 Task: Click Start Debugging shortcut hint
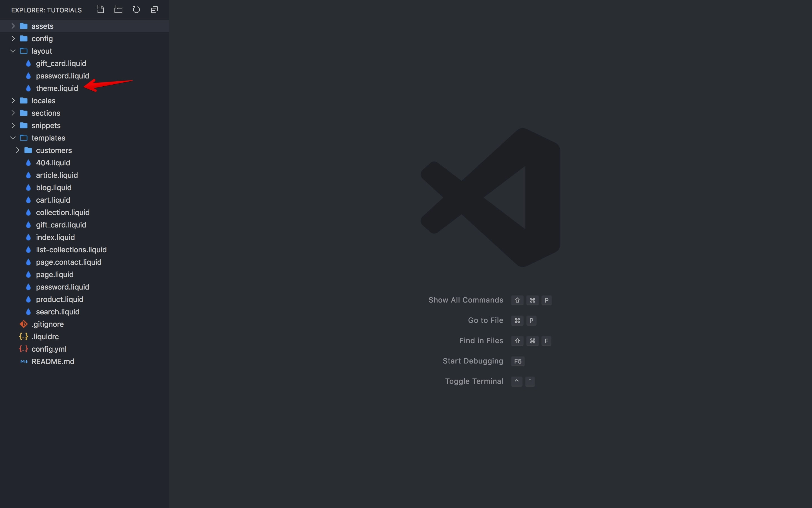click(x=473, y=361)
